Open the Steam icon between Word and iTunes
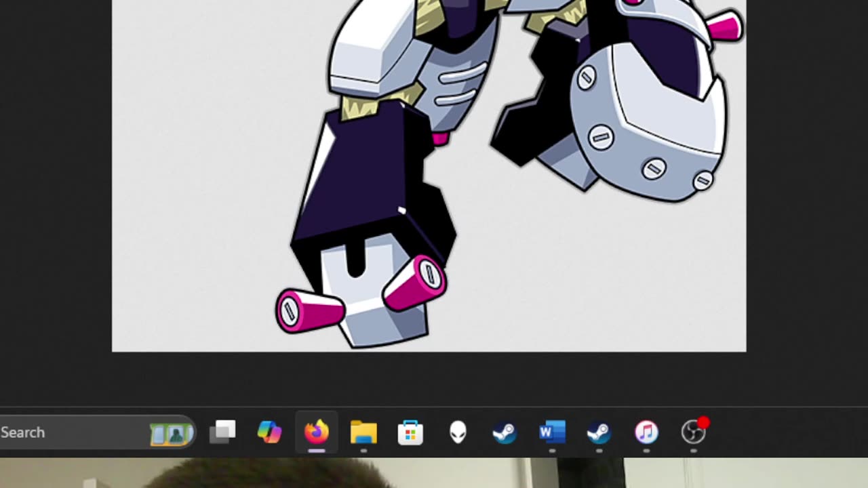868x488 pixels. [x=599, y=432]
